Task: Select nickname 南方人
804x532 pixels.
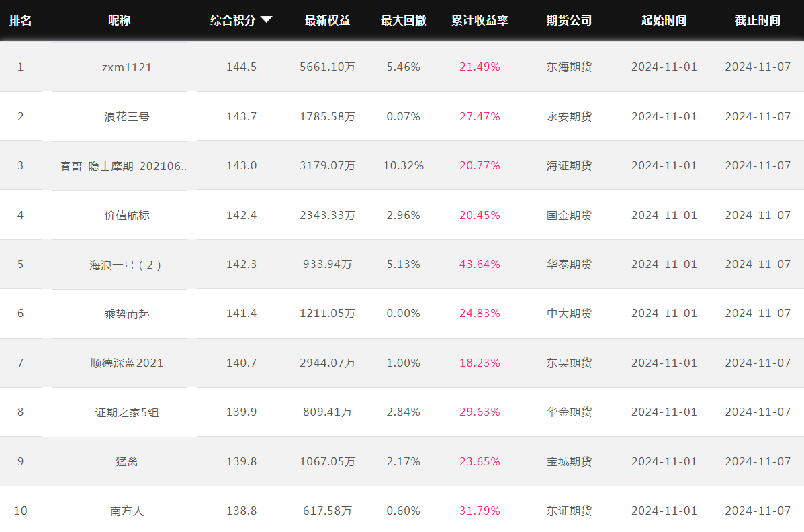Action: (x=127, y=511)
